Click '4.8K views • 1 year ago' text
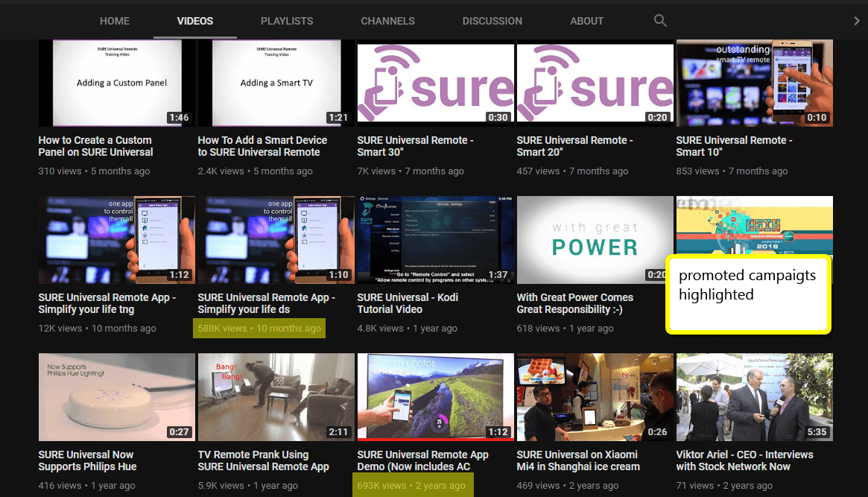The image size is (868, 497). click(408, 328)
